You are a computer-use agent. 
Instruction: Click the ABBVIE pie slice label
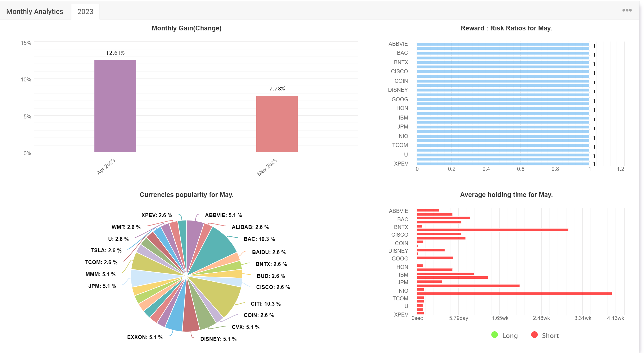tap(223, 215)
